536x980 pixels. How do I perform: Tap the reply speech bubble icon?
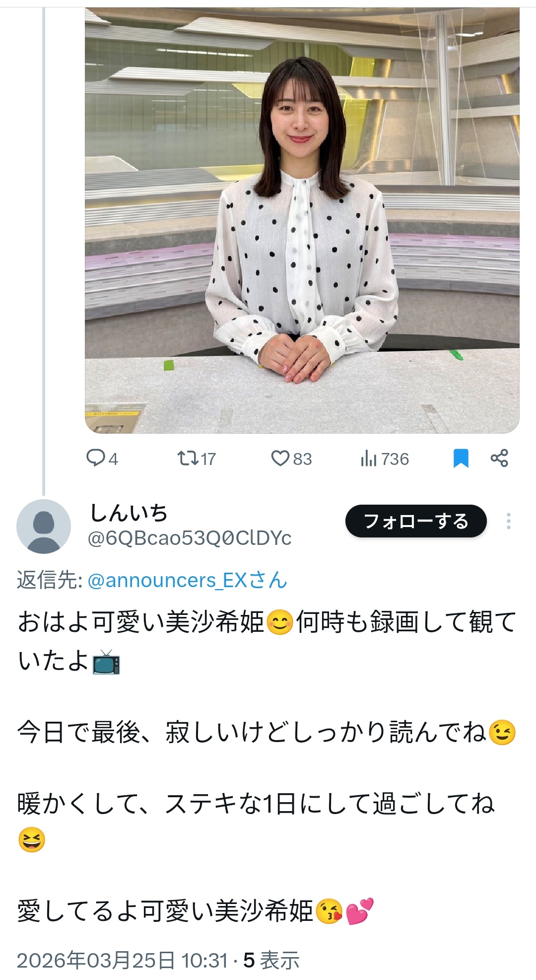pyautogui.click(x=95, y=458)
